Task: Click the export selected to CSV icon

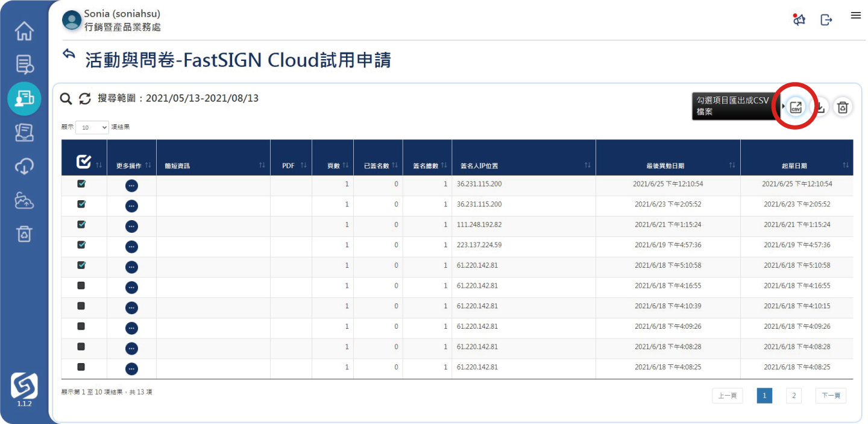Action: [796, 107]
